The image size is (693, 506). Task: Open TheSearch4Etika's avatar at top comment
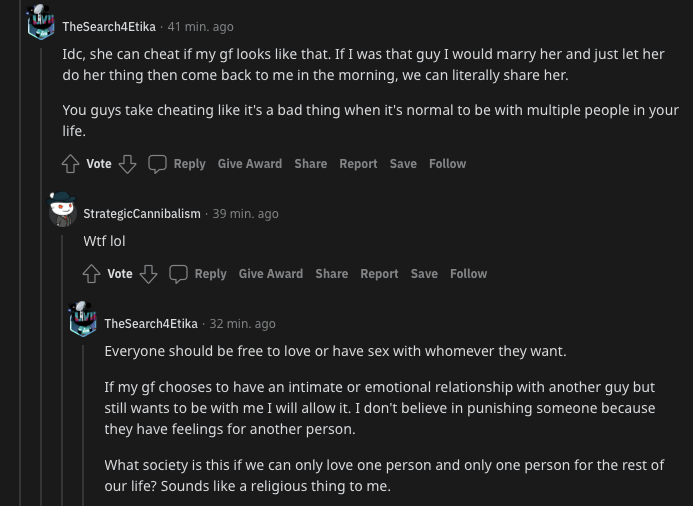[41, 22]
